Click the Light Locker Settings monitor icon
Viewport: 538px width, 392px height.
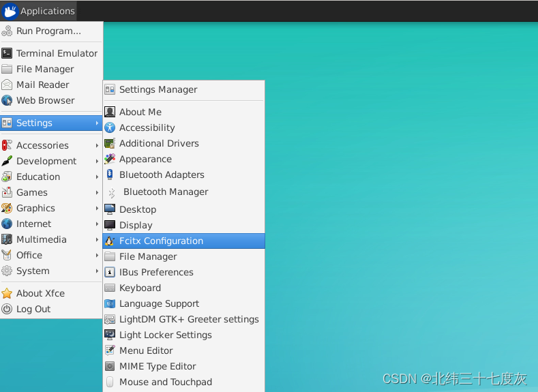110,335
